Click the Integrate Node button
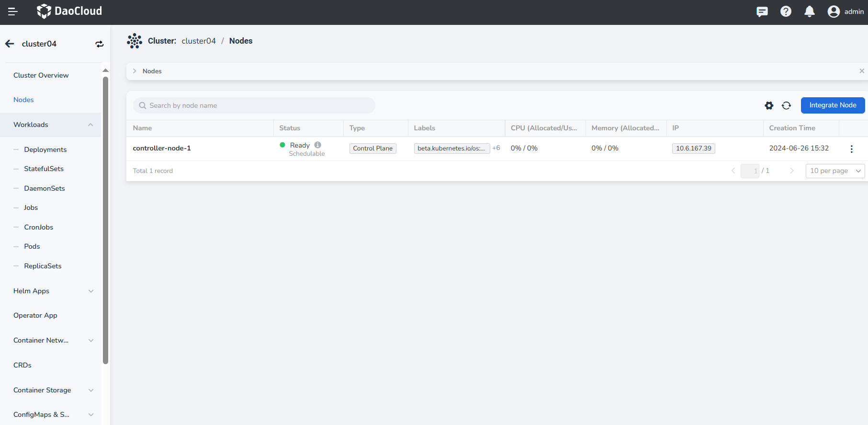The width and height of the screenshot is (868, 425). click(833, 105)
